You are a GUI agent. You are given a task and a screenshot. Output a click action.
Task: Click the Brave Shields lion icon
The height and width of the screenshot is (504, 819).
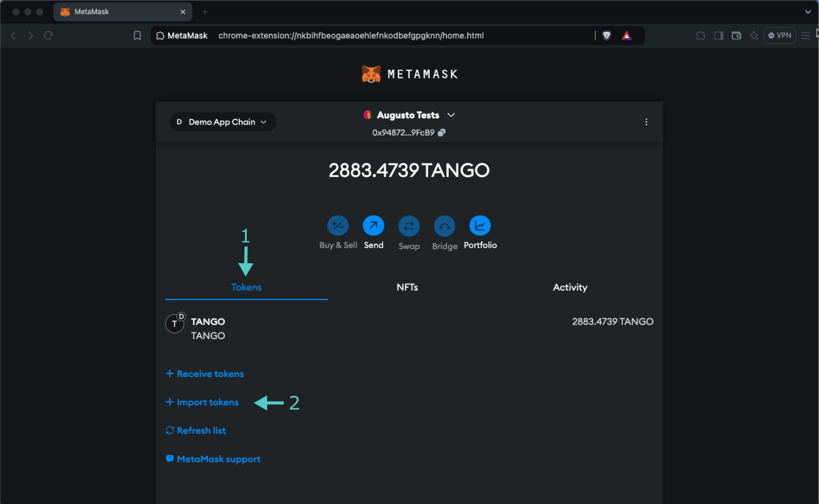point(606,35)
